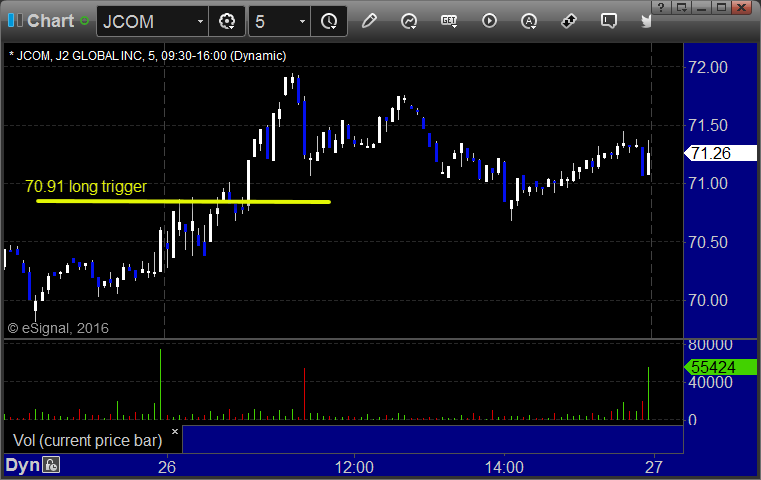Open the chart comment icon

(609, 21)
